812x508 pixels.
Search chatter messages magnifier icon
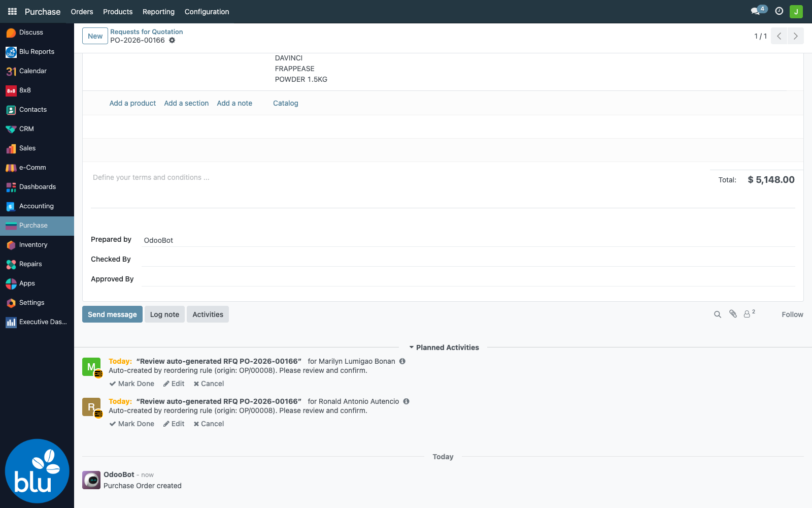tap(718, 314)
